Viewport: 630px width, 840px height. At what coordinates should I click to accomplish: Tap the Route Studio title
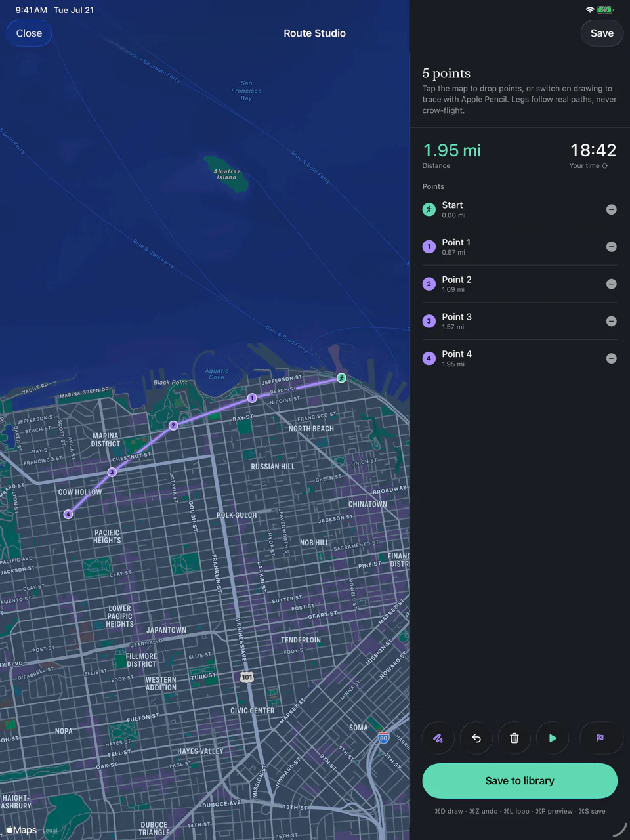click(x=314, y=33)
